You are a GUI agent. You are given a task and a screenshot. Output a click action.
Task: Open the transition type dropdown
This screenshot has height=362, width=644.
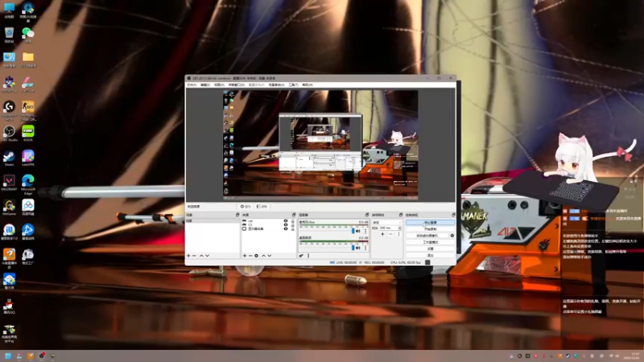tap(386, 223)
